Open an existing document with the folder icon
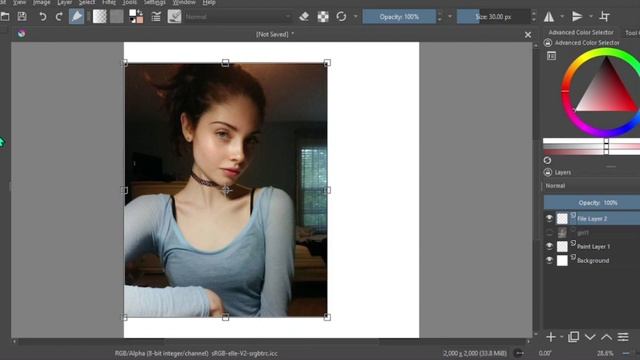Screen dimensions: 640x360 pos(5,17)
